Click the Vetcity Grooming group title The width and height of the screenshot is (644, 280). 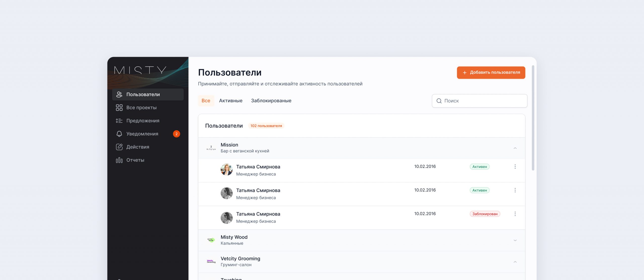(240, 259)
